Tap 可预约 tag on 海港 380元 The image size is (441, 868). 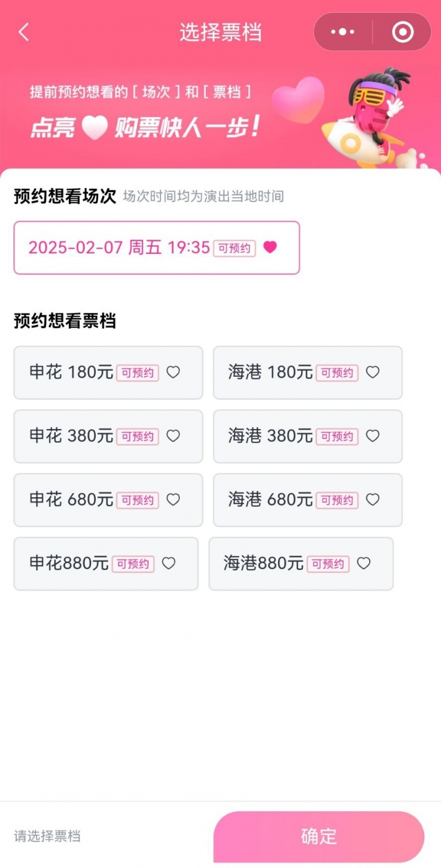(337, 437)
